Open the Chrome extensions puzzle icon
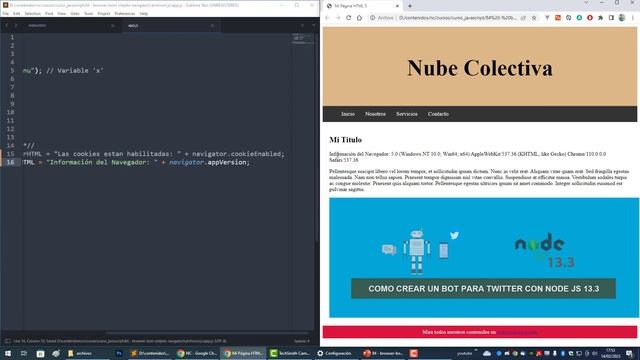The image size is (640, 360). 600,18
